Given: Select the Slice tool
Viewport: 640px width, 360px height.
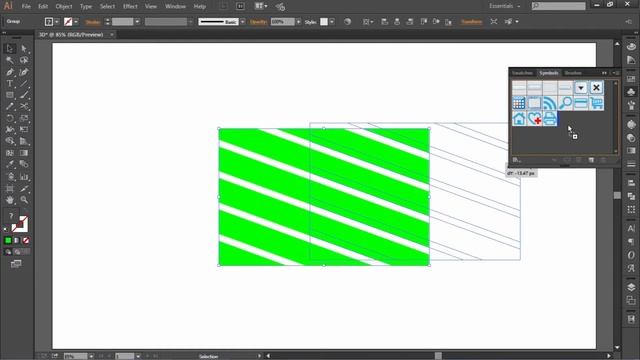Looking at the screenshot, I should tap(24, 189).
